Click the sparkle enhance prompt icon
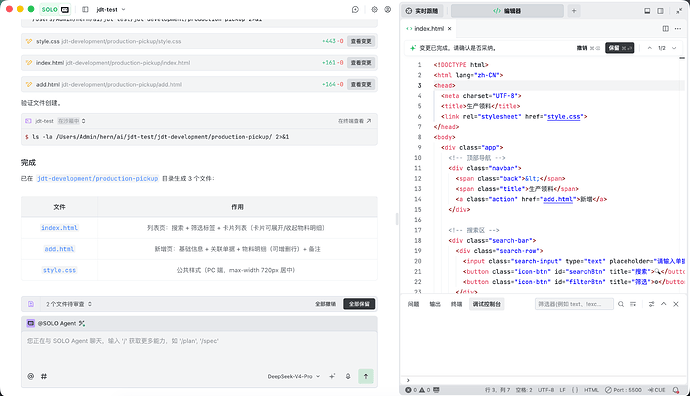 (332, 376)
